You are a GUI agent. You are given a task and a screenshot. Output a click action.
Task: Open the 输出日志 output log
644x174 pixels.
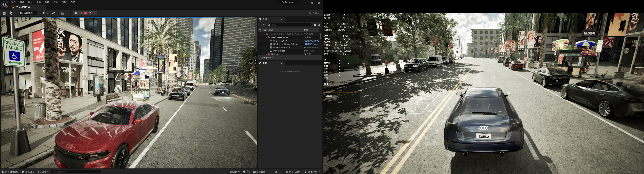[x=28, y=172]
